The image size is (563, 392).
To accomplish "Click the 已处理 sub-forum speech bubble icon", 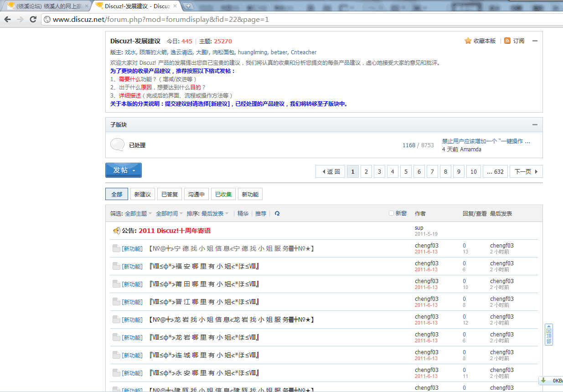I will click(117, 144).
